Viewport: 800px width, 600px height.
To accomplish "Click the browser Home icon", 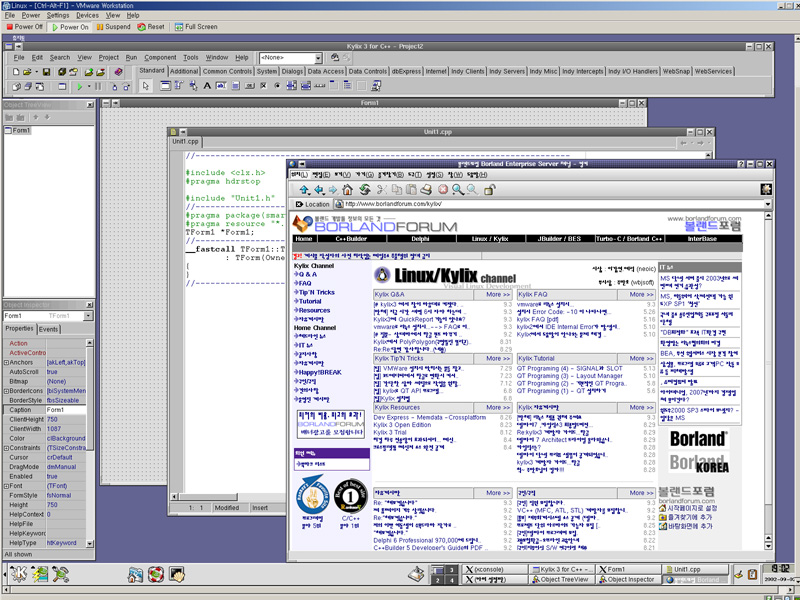I will click(x=348, y=189).
